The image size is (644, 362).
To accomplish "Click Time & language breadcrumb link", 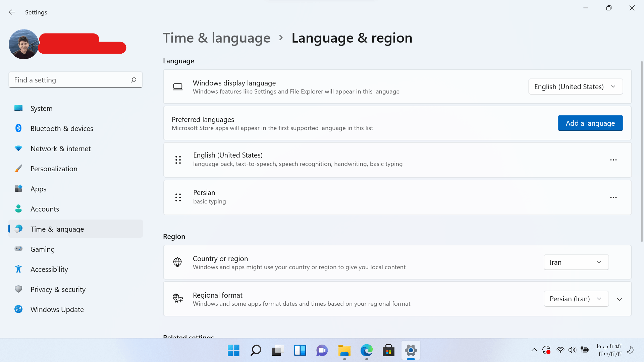I will tap(217, 38).
